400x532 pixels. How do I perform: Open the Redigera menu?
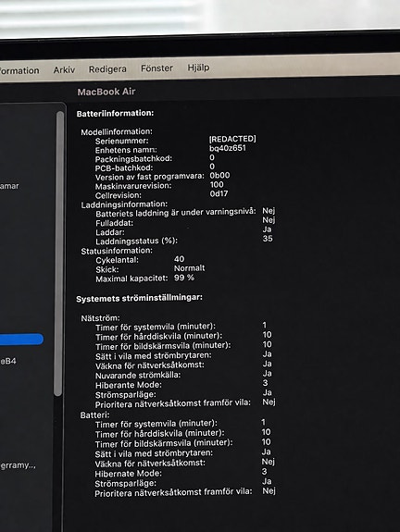[x=107, y=69]
